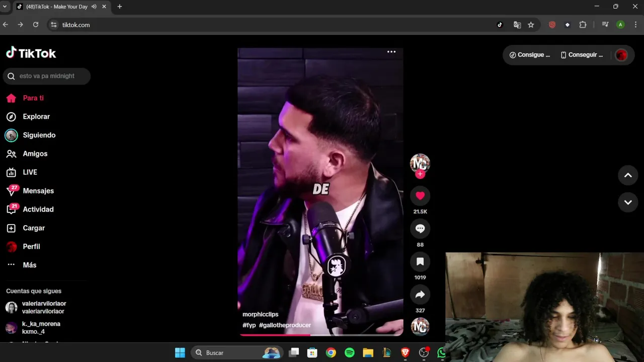Open the spinning sound disc icon
Viewport: 644px width, 362px height.
coord(420,326)
